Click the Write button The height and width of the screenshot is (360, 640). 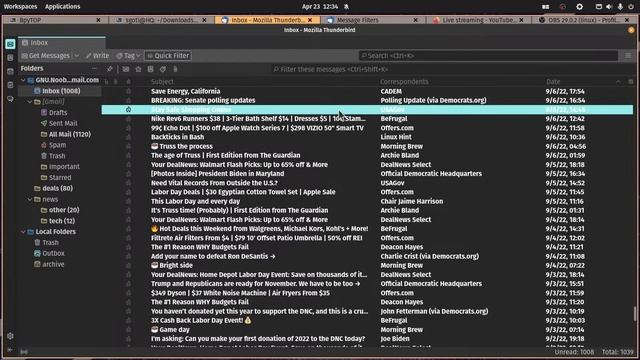point(97,56)
